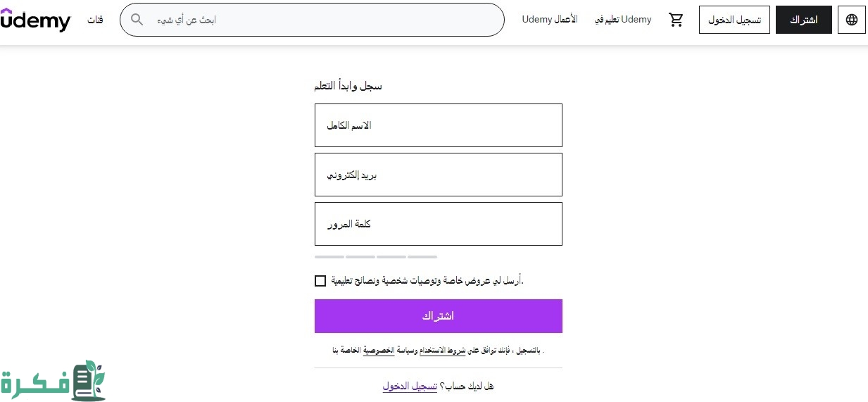Click the black اشتراك header button
The width and height of the screenshot is (868, 402).
pyautogui.click(x=804, y=20)
